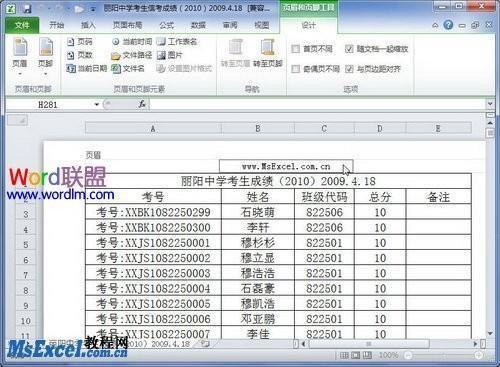This screenshot has width=500, height=367.
Task: Insert current date (当前日期) element
Action: pos(87,69)
